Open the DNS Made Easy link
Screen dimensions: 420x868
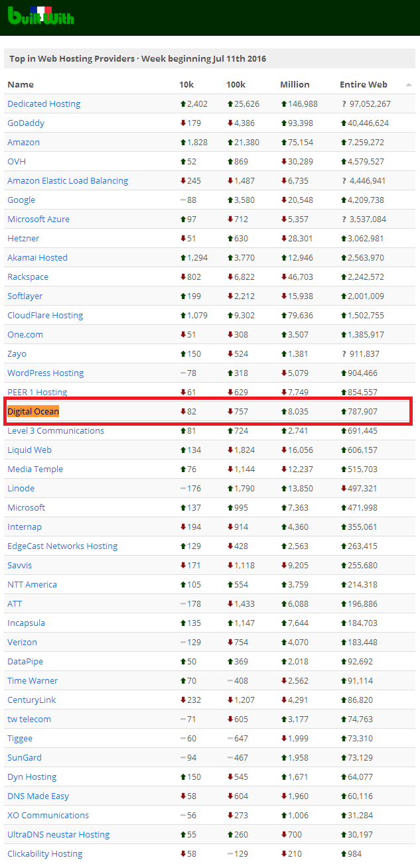(38, 796)
